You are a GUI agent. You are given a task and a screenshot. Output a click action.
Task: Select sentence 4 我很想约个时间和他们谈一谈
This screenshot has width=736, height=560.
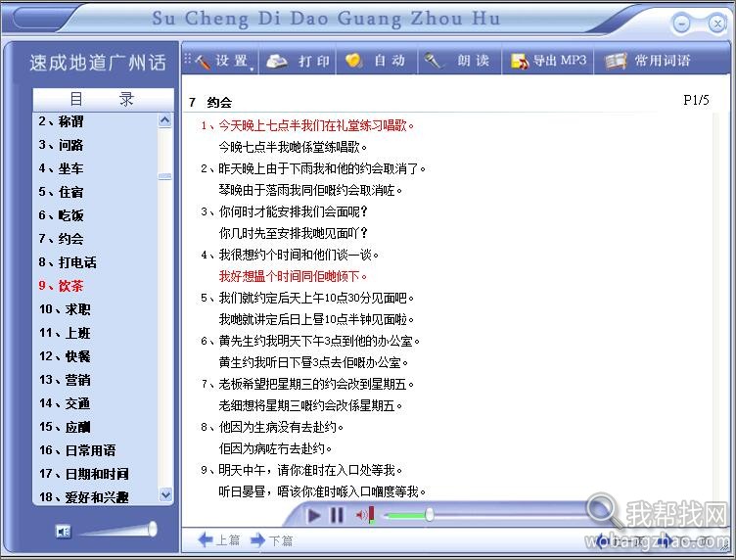(x=290, y=255)
